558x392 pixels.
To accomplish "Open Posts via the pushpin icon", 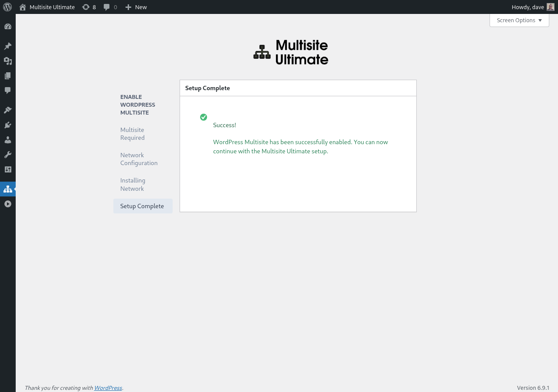I will pos(8,46).
